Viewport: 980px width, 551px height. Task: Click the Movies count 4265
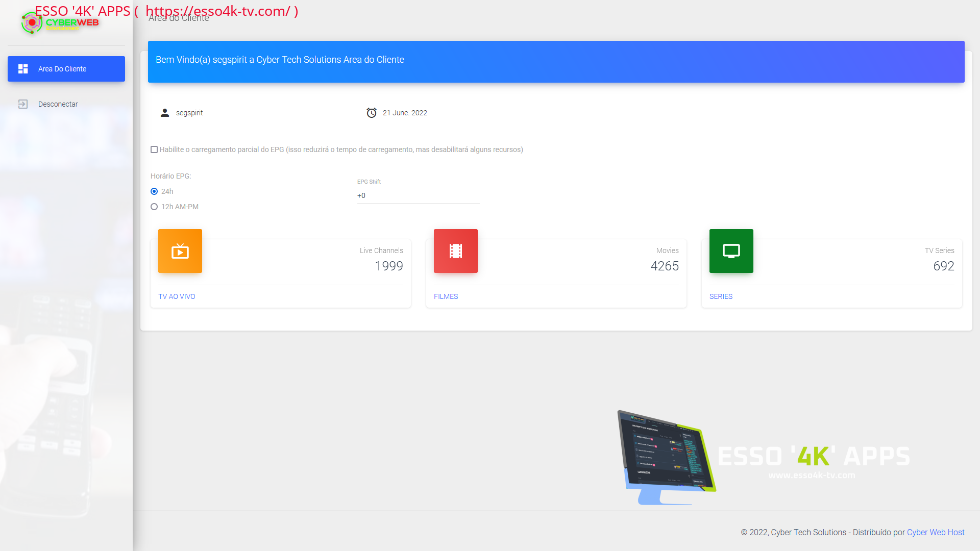pos(665,266)
